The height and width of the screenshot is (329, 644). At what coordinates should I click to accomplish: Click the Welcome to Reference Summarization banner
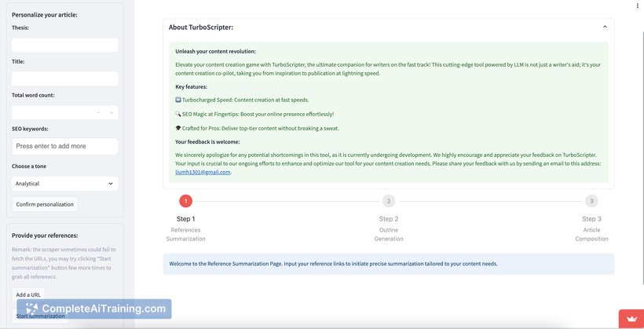[x=389, y=264]
